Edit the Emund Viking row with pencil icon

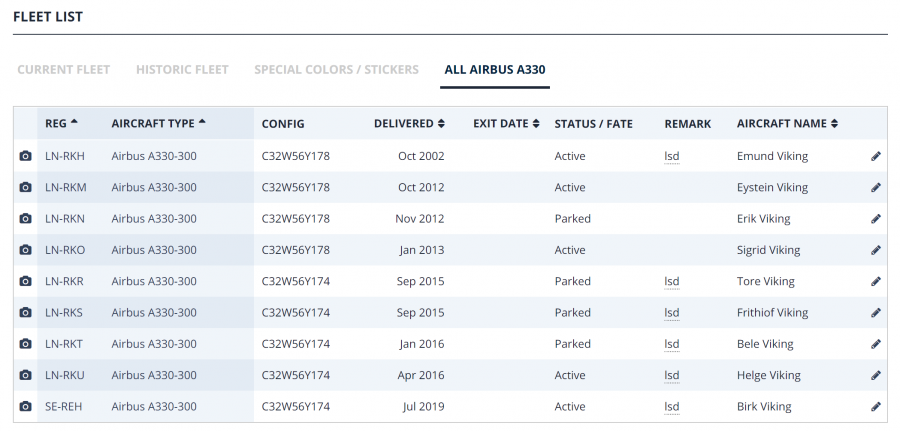[876, 157]
